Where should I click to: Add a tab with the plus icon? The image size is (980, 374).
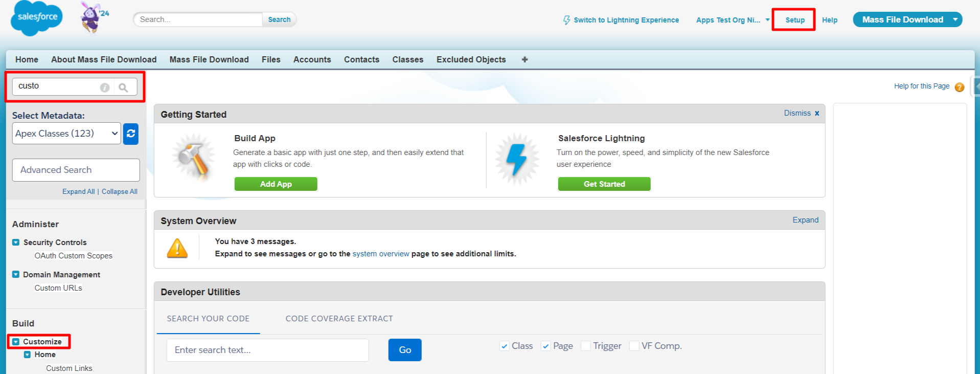click(525, 59)
